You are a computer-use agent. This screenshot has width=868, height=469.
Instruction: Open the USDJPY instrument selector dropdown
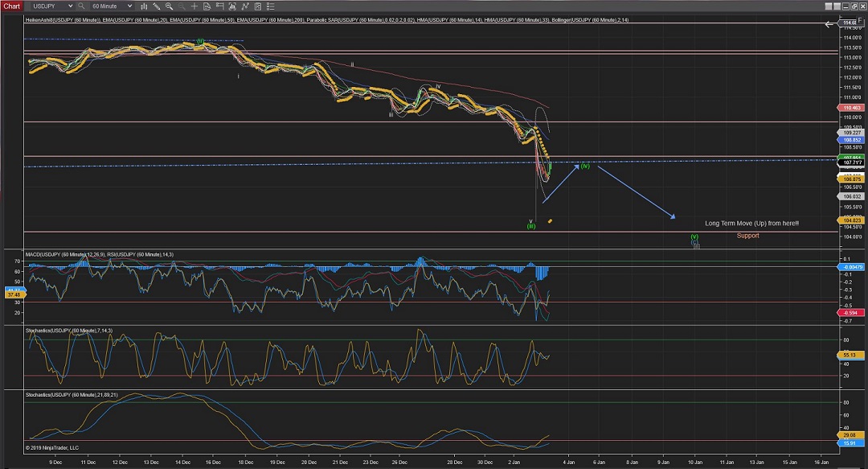[x=52, y=6]
